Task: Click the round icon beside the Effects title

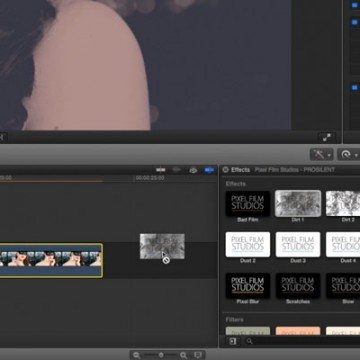Action: [225, 170]
